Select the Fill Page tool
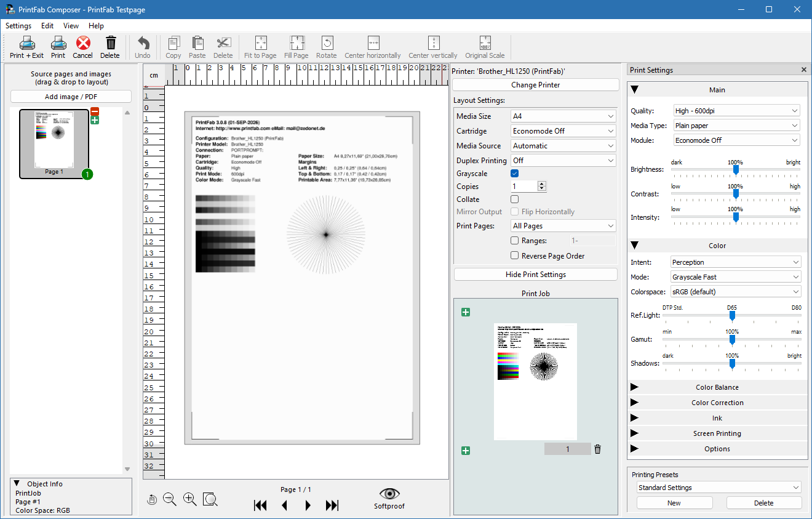 click(297, 47)
